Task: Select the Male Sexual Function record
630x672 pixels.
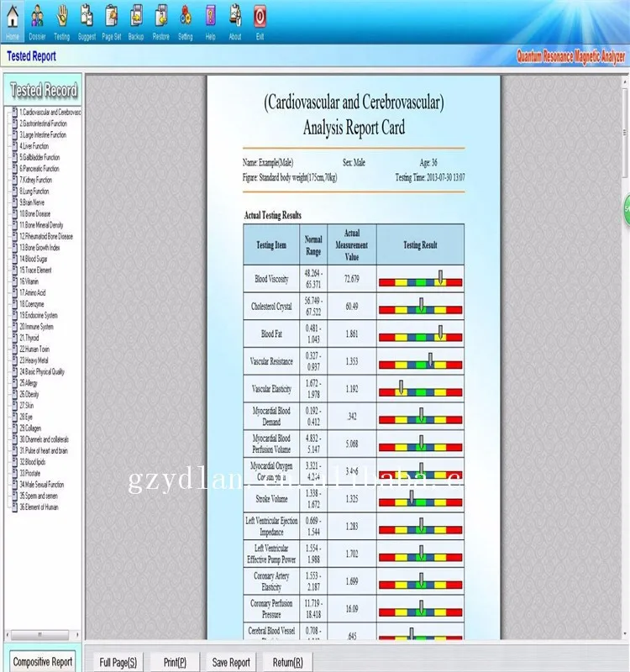Action: [41, 485]
